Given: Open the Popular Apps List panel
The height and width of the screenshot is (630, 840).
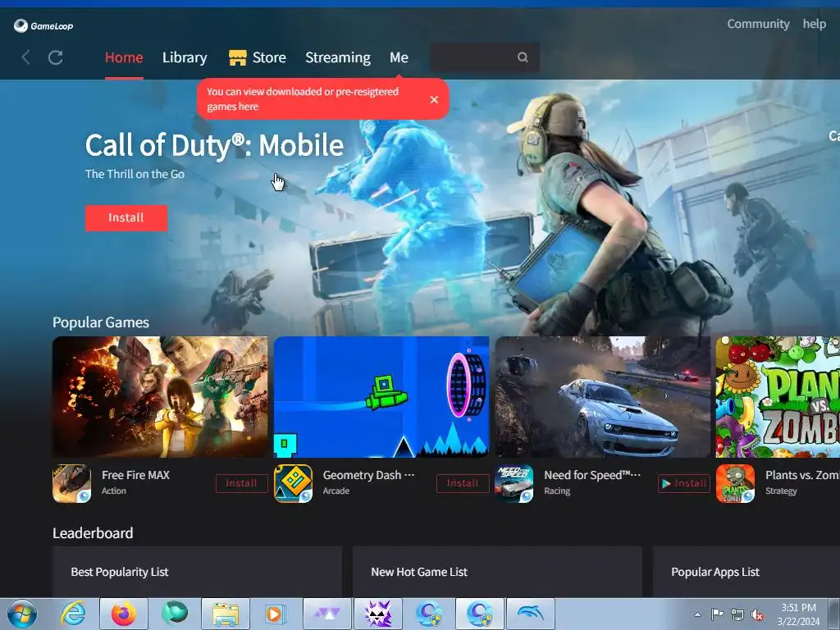Looking at the screenshot, I should (746, 572).
